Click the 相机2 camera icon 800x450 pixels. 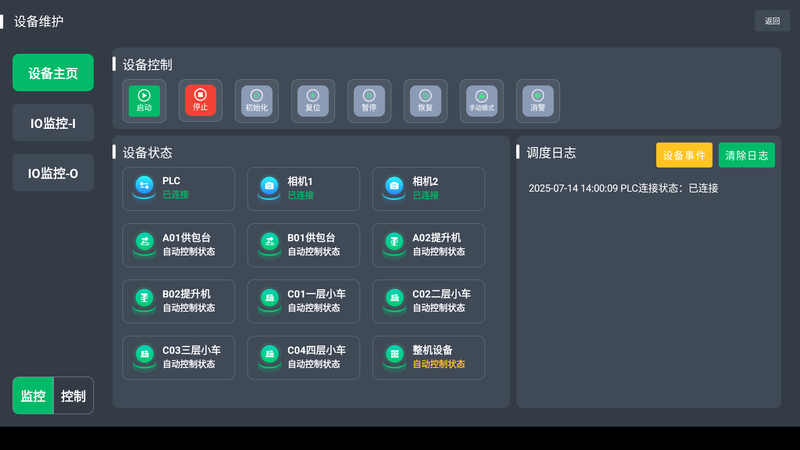(394, 187)
